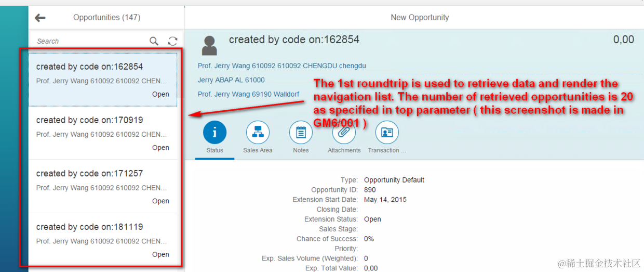This screenshot has height=272, width=644.
Task: Select opportunity created by code on:181119
Action: [x=103, y=240]
